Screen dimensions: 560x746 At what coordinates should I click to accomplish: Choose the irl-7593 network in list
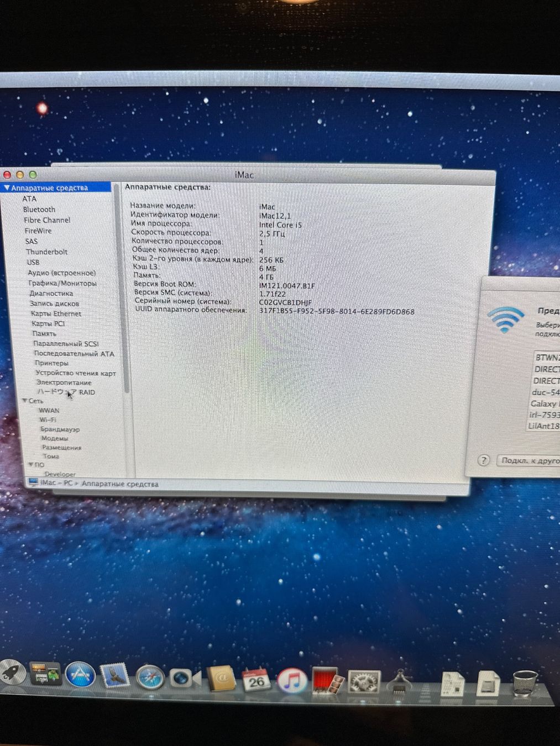coord(545,414)
